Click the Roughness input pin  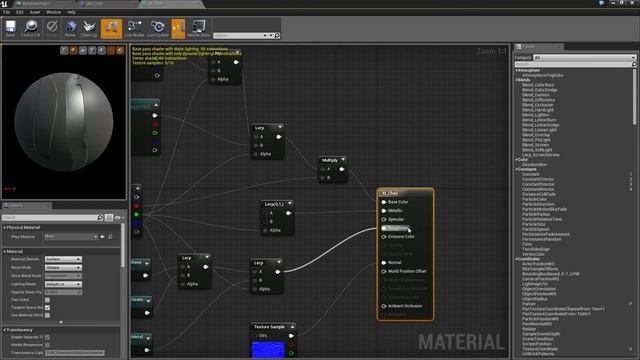(x=384, y=228)
